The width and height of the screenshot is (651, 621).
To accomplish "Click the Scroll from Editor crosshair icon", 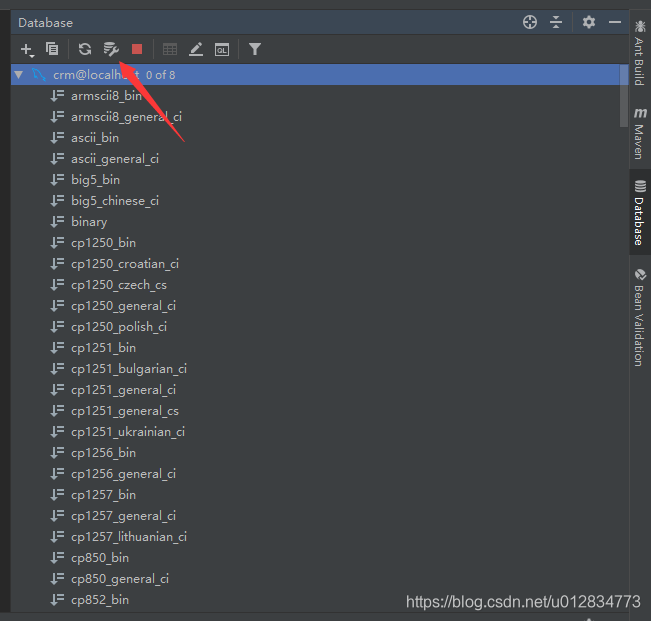I will click(530, 22).
